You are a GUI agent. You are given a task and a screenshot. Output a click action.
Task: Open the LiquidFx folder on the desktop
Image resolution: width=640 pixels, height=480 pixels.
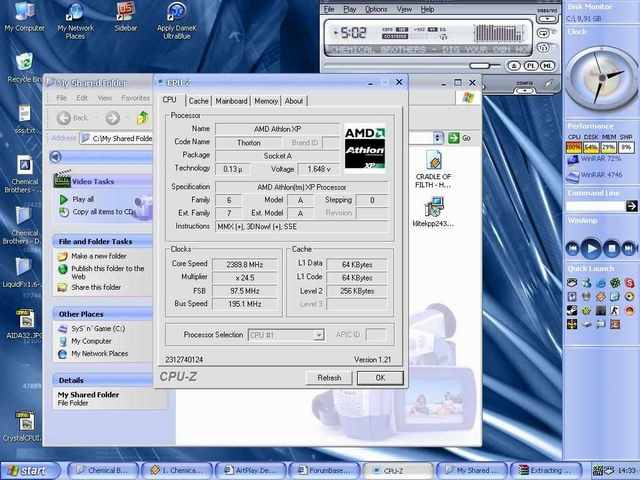[x=22, y=272]
